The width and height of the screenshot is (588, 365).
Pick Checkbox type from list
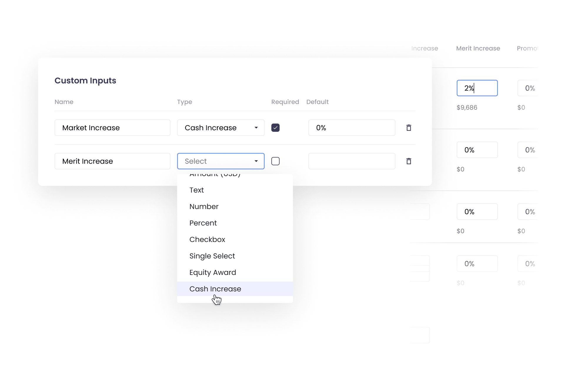pyautogui.click(x=207, y=239)
